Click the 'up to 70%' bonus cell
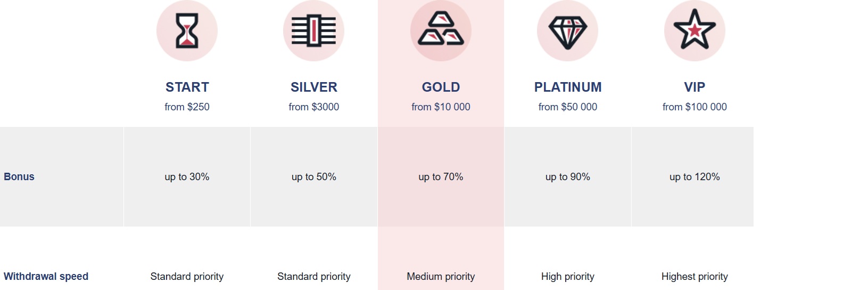868x290 pixels. (441, 176)
